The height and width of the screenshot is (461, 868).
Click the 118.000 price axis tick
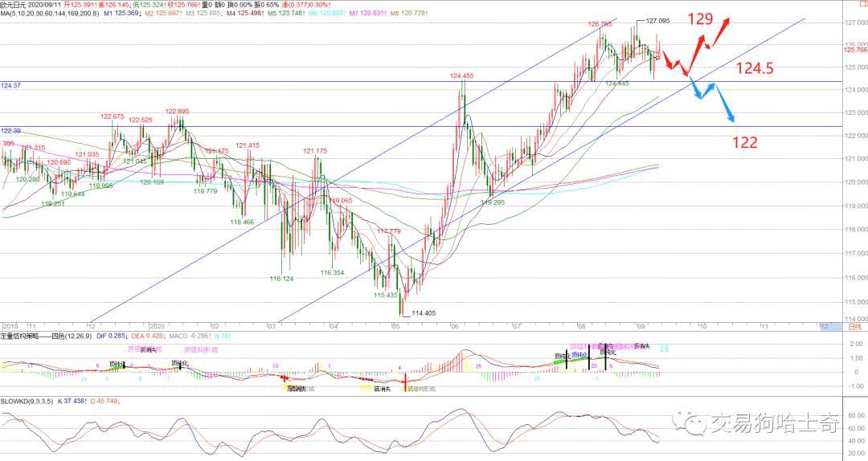tap(856, 229)
